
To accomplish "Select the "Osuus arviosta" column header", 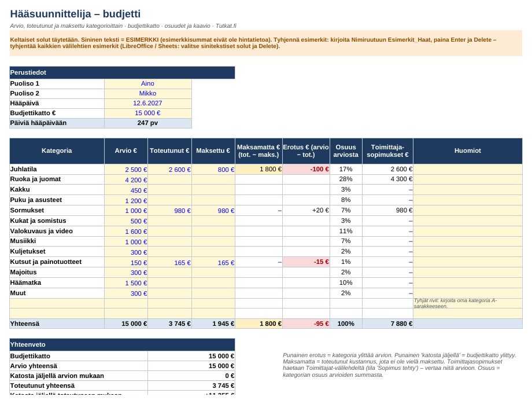I will (346, 150).
